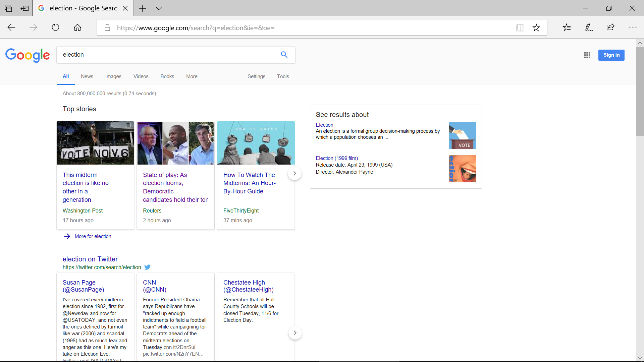This screenshot has width=644, height=362.
Task: Open Reading view icon in address bar
Action: [520, 28]
